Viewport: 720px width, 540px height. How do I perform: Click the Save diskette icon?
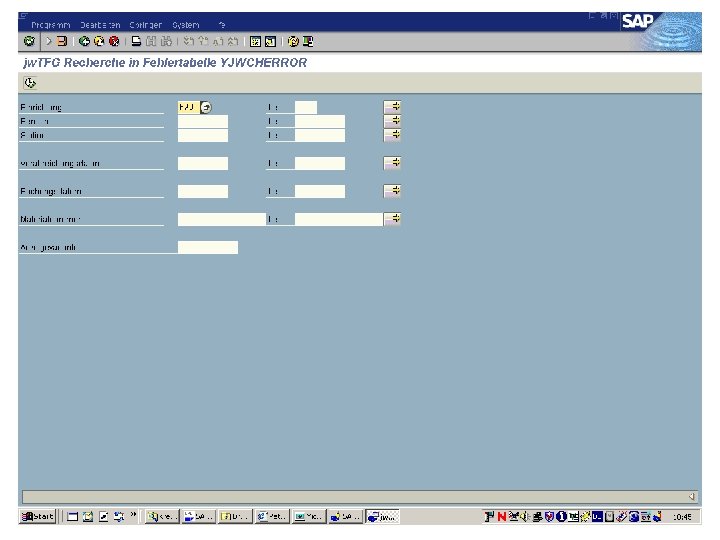[62, 41]
